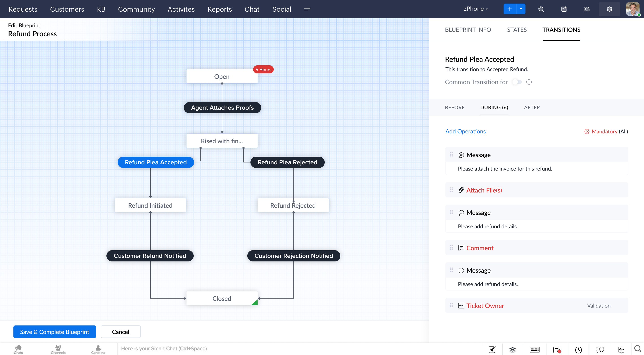Click info icon beside Common Transition toggle
This screenshot has width=644, height=355.
[529, 82]
